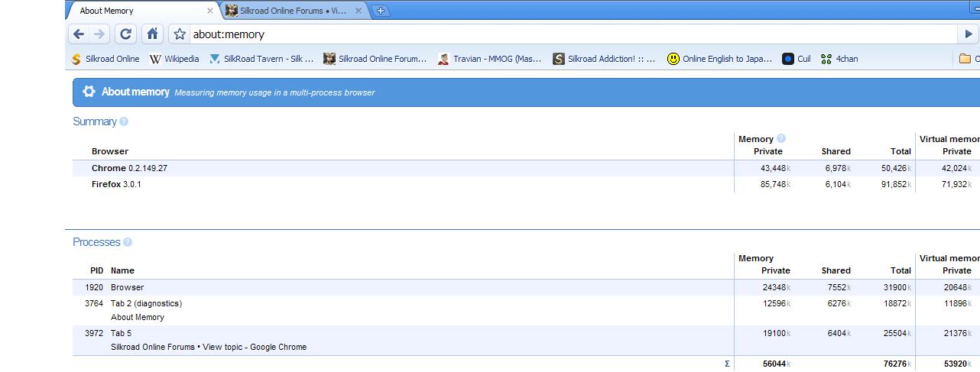Image resolution: width=980 pixels, height=372 pixels.
Task: Click the sum of private memory 56044k
Action: [777, 364]
